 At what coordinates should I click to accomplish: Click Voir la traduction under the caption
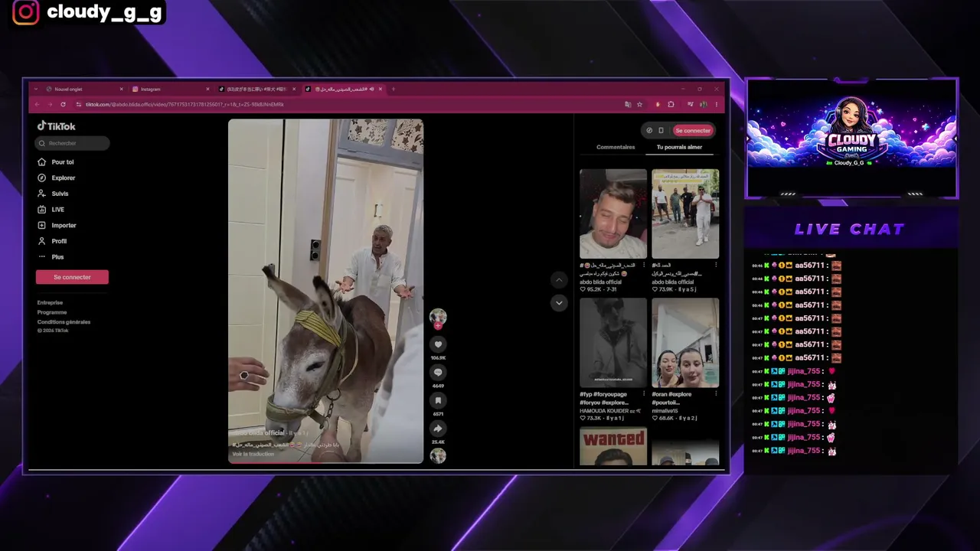click(253, 454)
